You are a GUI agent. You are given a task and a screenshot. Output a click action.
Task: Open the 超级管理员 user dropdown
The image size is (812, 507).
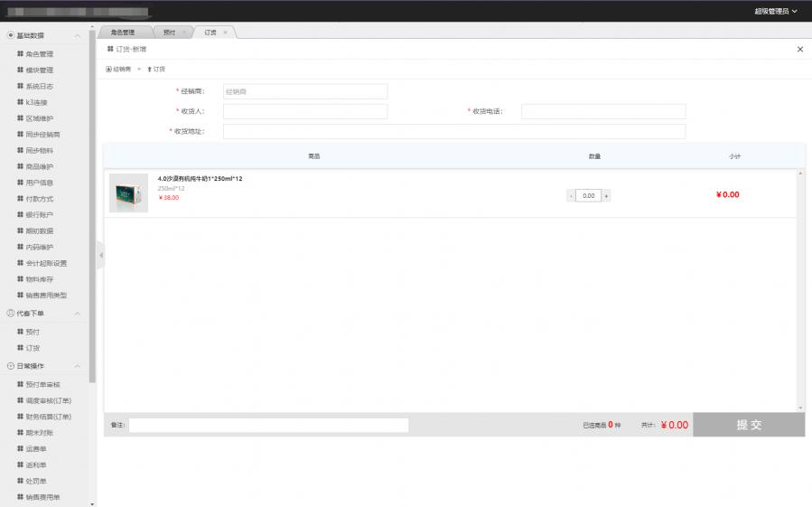coord(775,11)
